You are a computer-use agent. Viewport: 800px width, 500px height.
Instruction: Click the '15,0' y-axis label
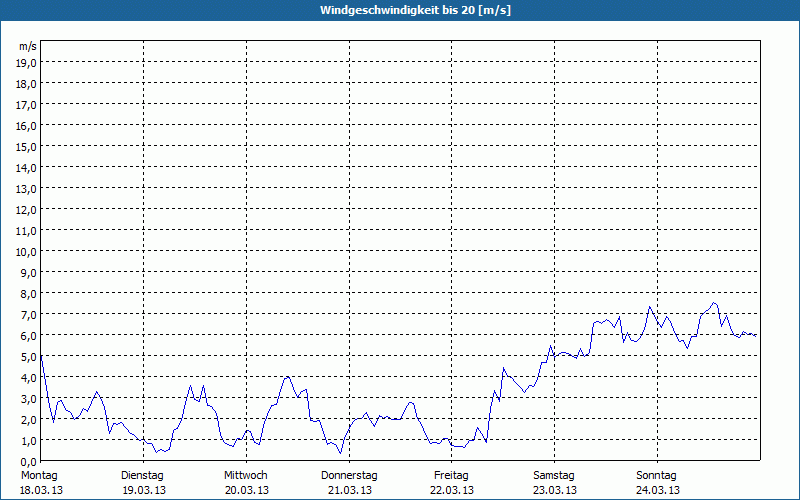click(x=27, y=146)
